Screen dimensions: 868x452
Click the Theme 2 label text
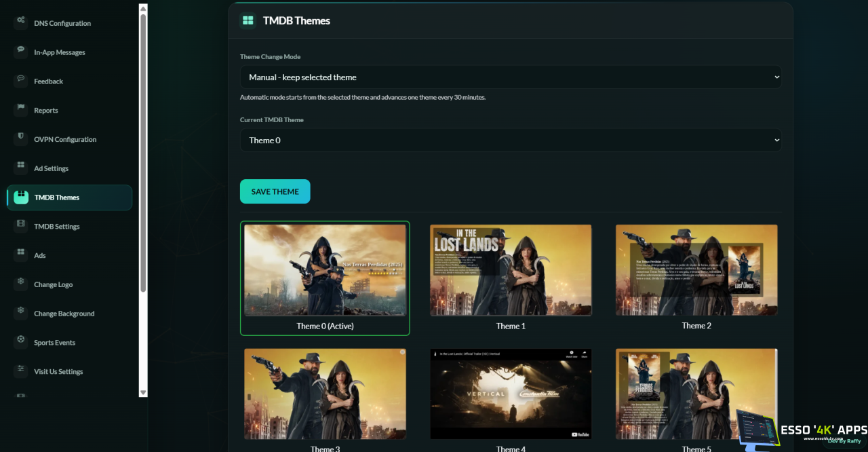click(696, 326)
